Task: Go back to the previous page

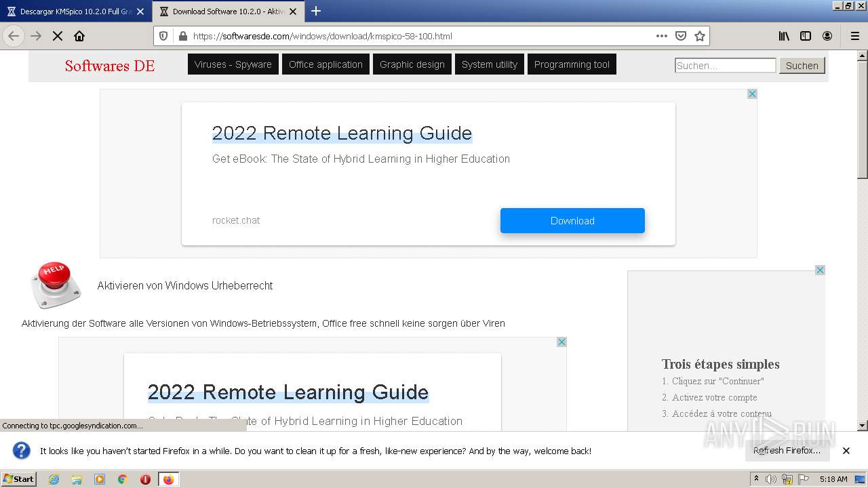Action: click(x=14, y=36)
